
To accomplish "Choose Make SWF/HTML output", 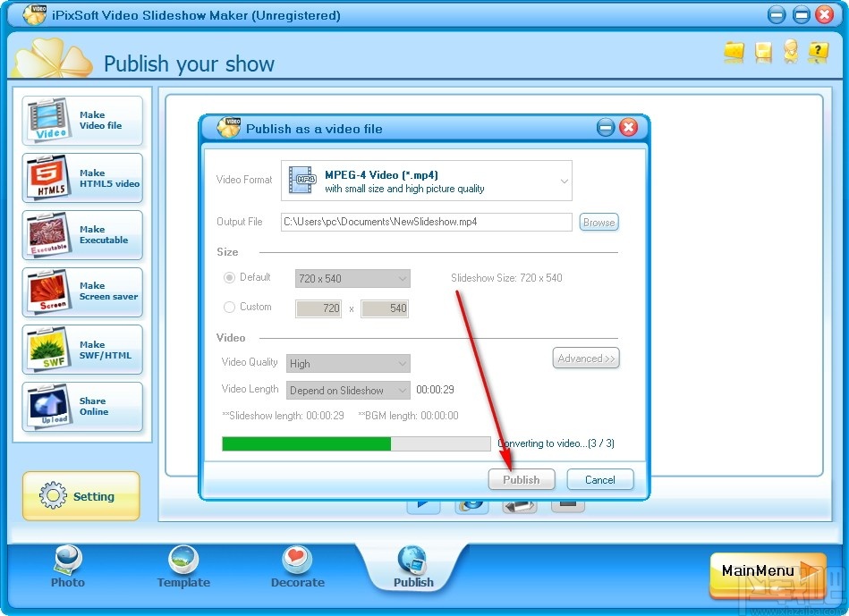I will [82, 350].
